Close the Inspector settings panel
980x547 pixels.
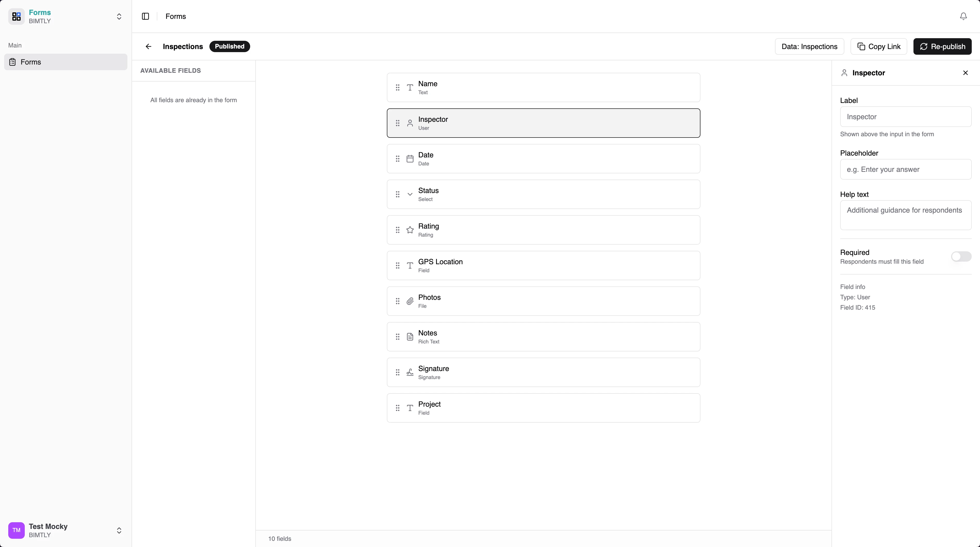coord(965,73)
